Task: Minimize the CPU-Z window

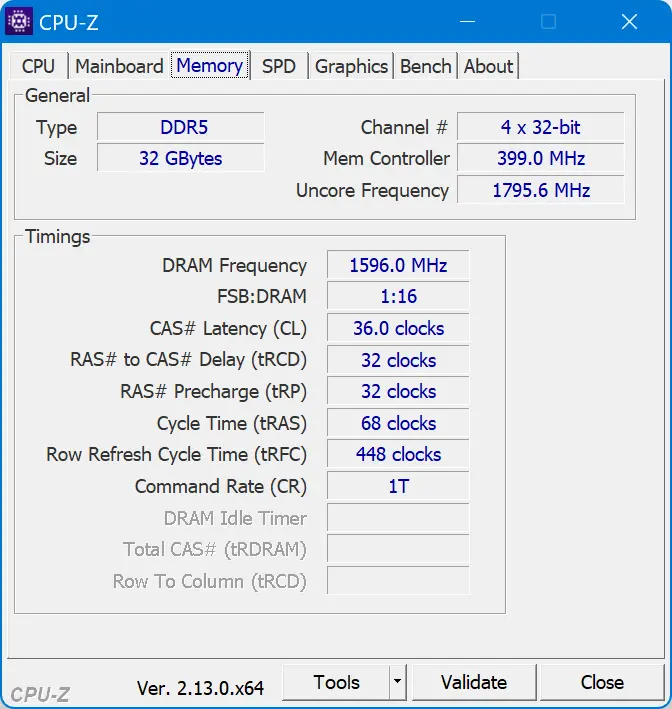Action: click(467, 21)
